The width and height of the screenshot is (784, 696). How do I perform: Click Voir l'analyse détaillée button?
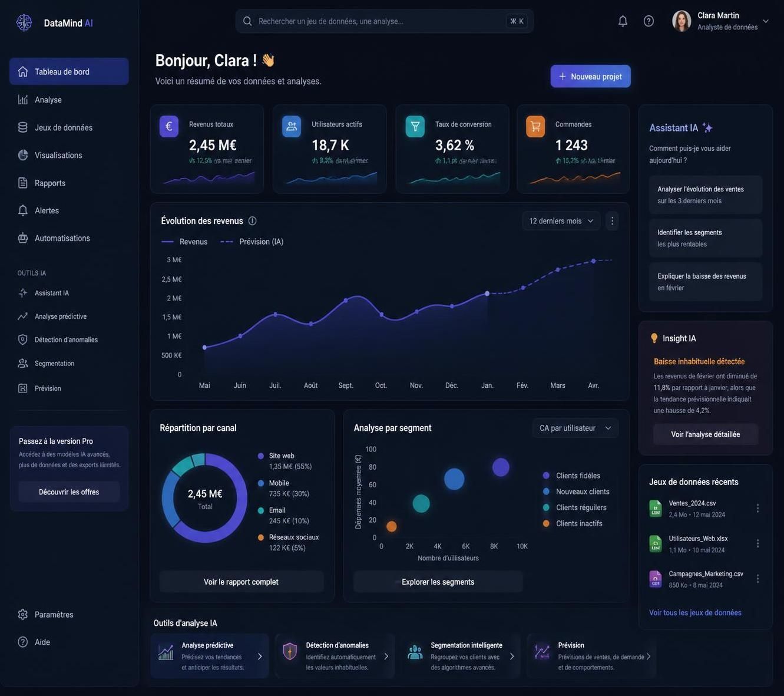[x=706, y=434]
